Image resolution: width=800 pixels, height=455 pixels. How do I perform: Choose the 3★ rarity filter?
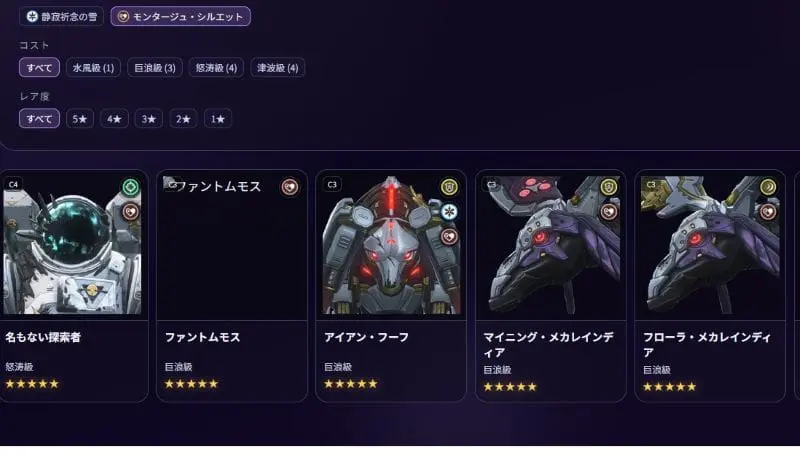[148, 119]
